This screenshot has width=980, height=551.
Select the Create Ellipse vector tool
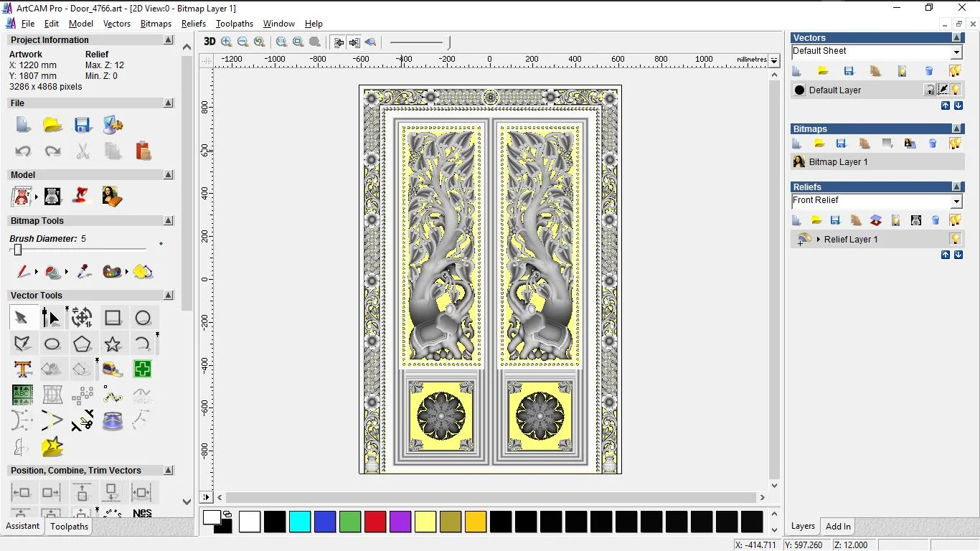(52, 344)
